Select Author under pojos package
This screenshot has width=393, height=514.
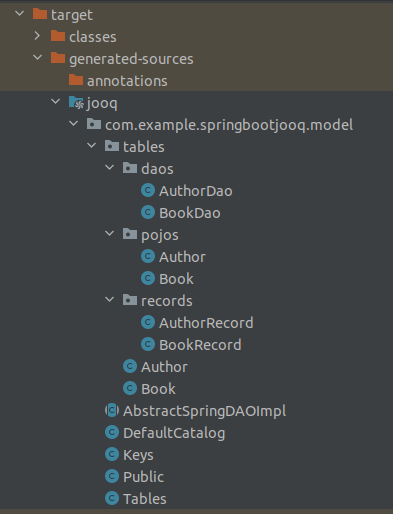[182, 257]
